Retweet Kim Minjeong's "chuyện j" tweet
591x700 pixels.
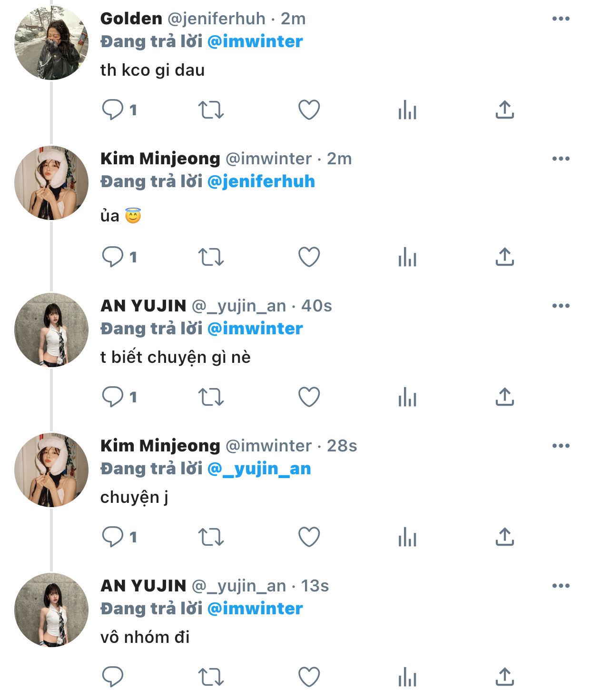point(211,537)
